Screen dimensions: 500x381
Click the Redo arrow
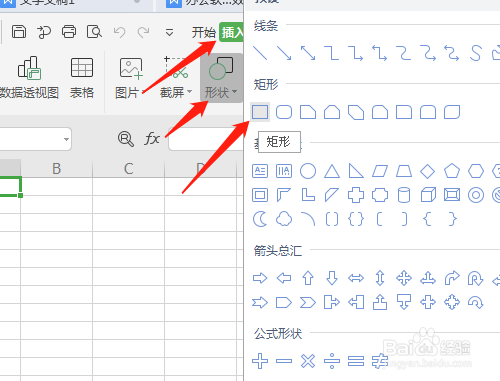[x=144, y=32]
